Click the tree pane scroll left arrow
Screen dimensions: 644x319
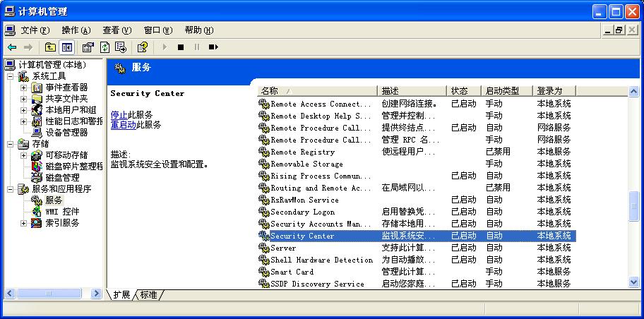pos(11,293)
